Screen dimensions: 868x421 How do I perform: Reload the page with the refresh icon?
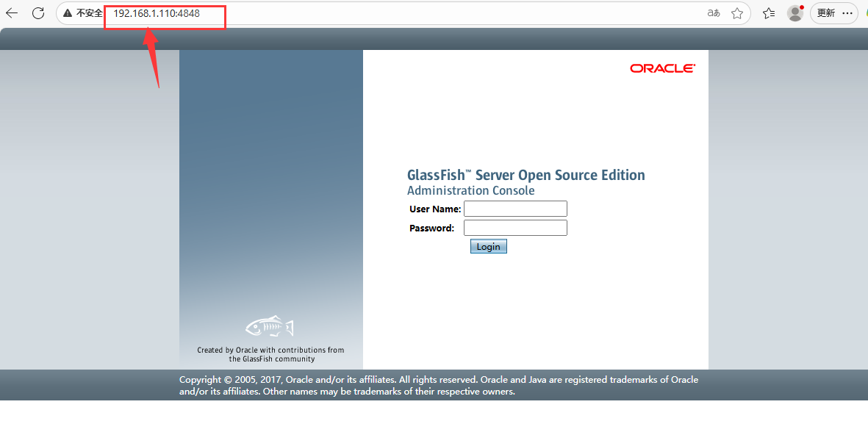pyautogui.click(x=38, y=13)
